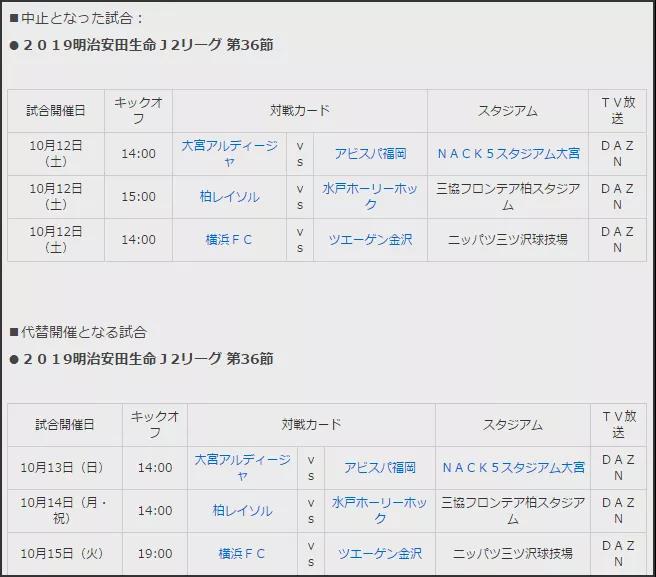Click the 15:00 kickoff time cell
Viewport: 656px width, 577px height.
138,197
